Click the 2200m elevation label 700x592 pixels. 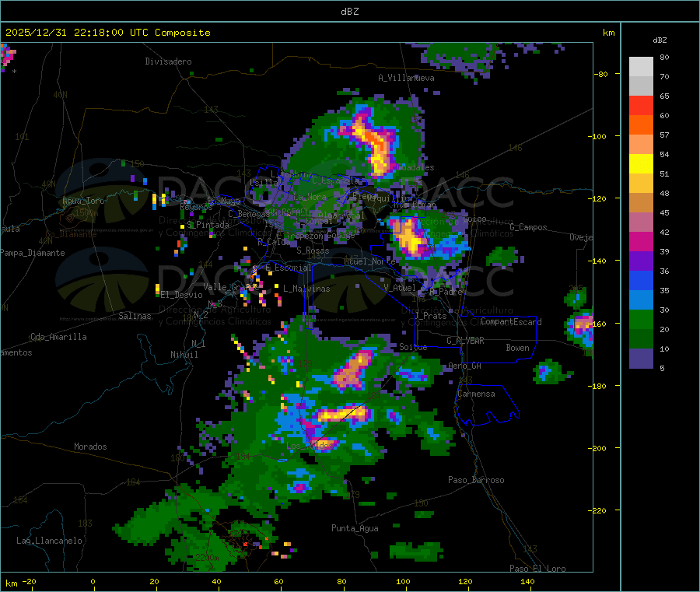point(207,558)
